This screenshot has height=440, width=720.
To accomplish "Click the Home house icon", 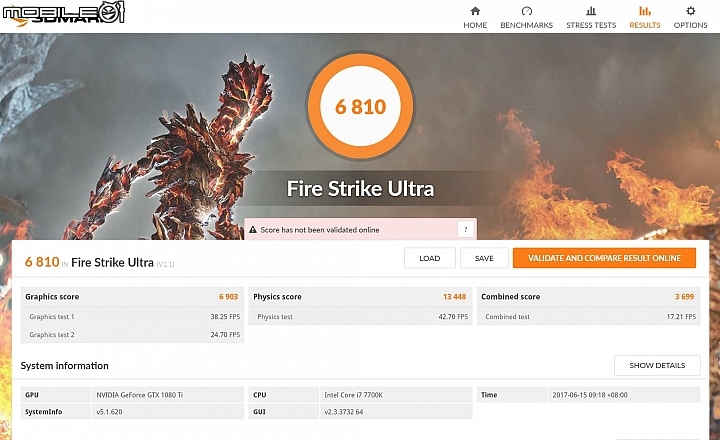I will coord(475,11).
